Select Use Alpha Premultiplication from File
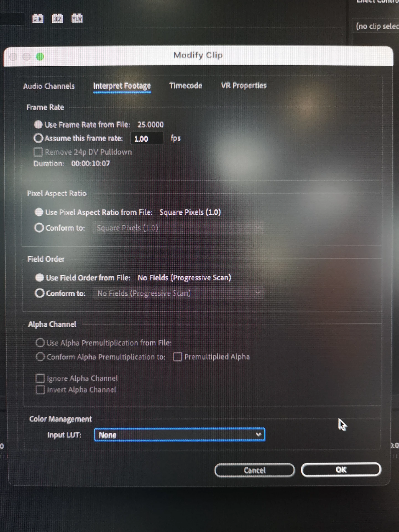Viewport: 399px width, 532px height. (x=40, y=343)
